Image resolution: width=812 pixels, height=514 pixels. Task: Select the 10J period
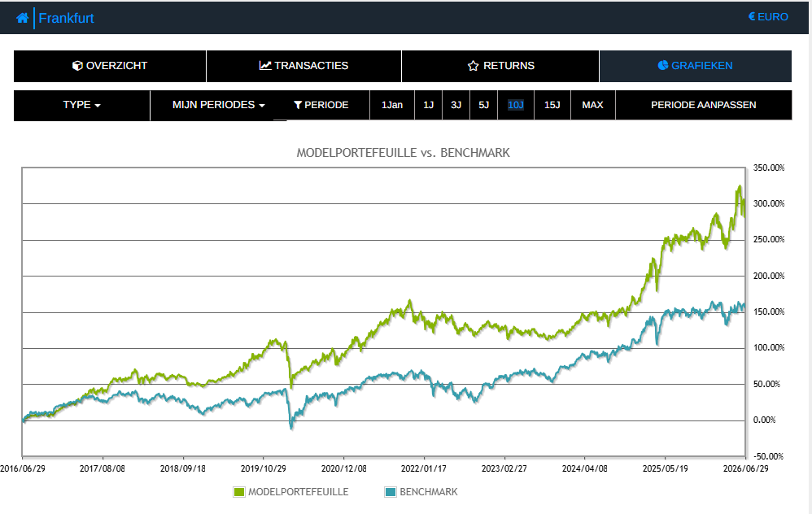coord(516,105)
